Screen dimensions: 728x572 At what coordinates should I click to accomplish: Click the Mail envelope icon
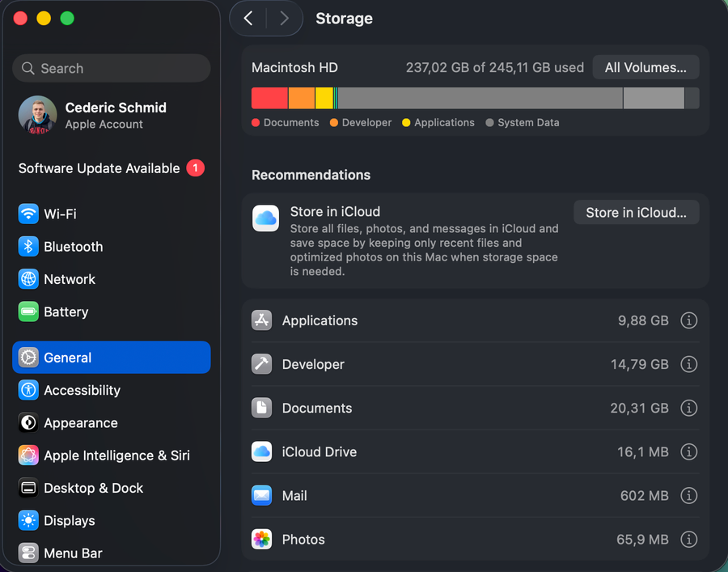pyautogui.click(x=262, y=495)
